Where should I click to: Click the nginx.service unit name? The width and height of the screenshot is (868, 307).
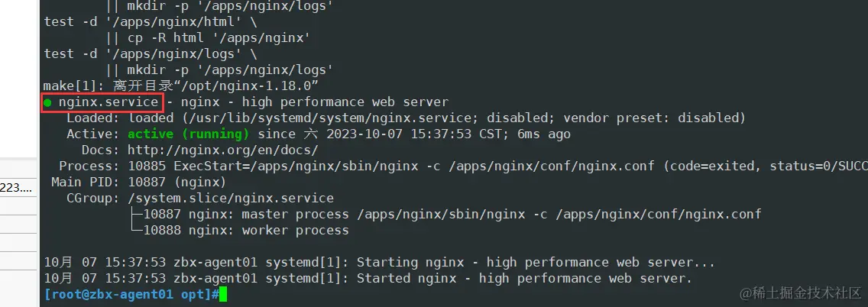[108, 102]
